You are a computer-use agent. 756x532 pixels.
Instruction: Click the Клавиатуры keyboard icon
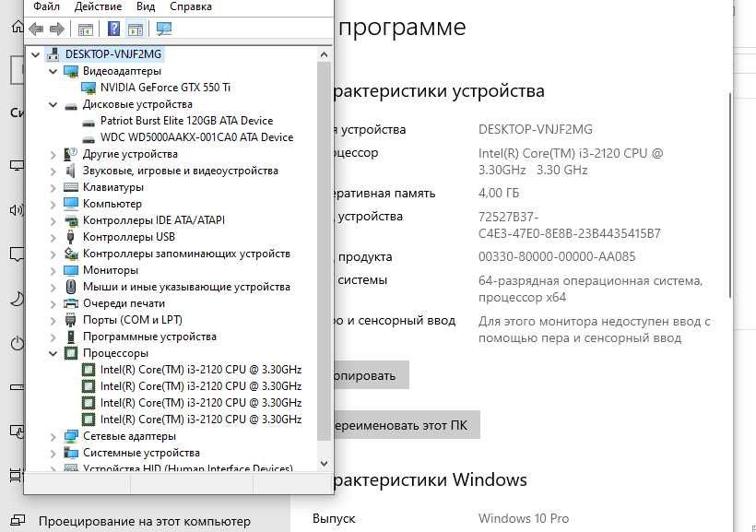pyautogui.click(x=71, y=187)
